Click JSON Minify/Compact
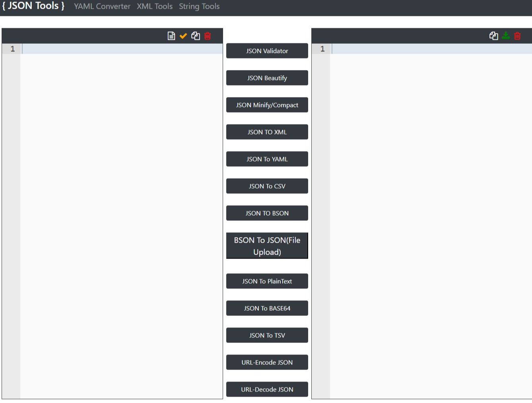Screen dimensions: 532x403 (x=267, y=105)
